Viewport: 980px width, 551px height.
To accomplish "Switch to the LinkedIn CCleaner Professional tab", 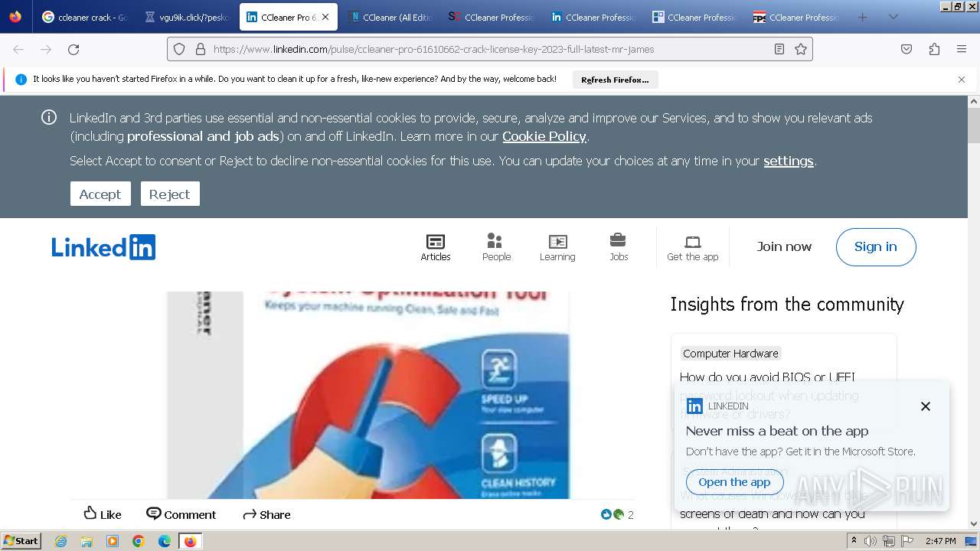I will click(x=594, y=17).
